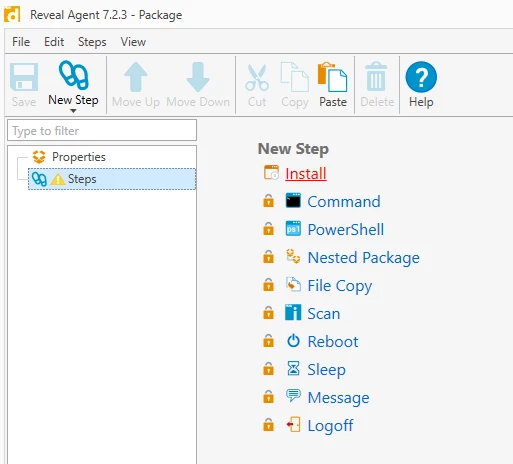Click the lock icon beside Reboot

click(268, 341)
